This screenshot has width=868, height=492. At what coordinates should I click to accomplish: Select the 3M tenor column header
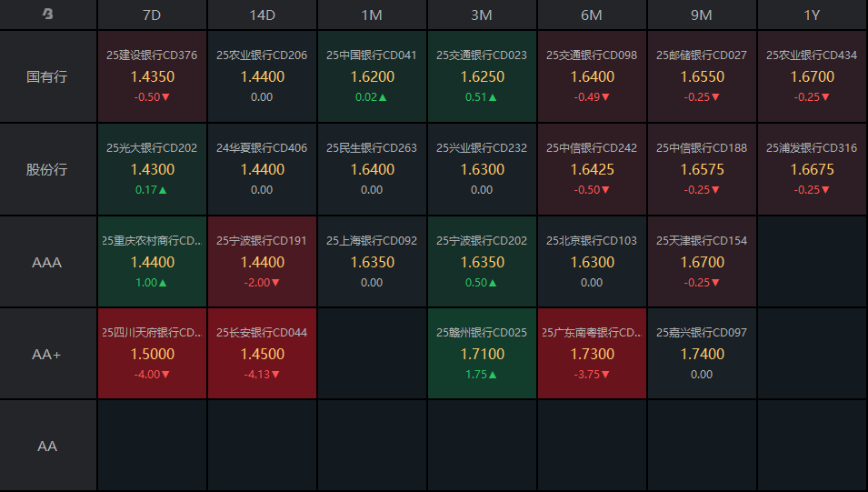coord(482,15)
